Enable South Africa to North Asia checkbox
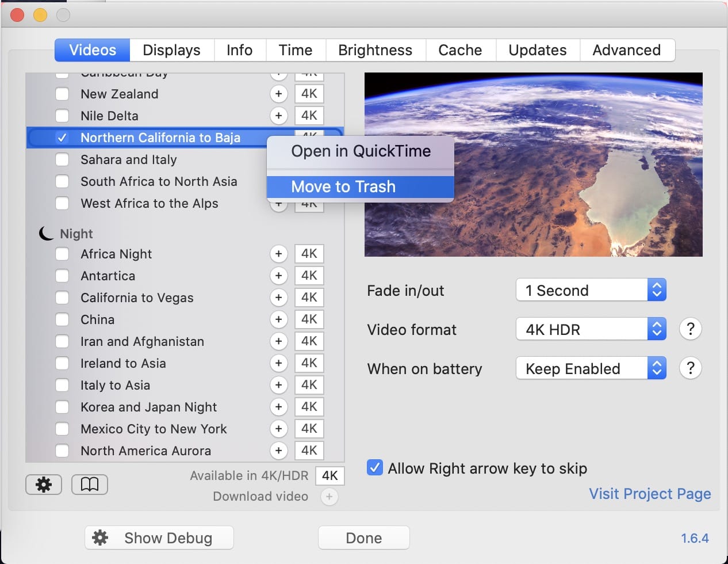728x564 pixels. (62, 181)
